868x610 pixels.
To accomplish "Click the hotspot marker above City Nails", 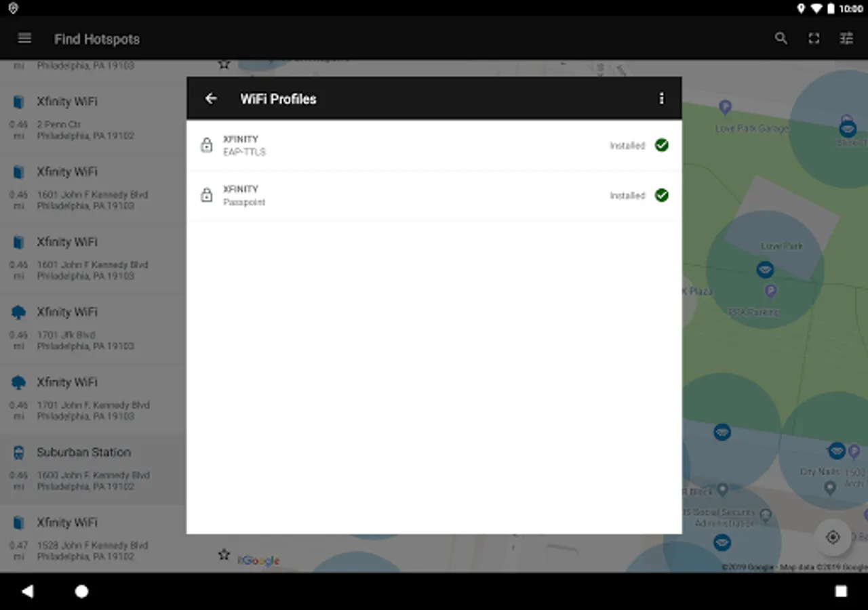I will 837,450.
